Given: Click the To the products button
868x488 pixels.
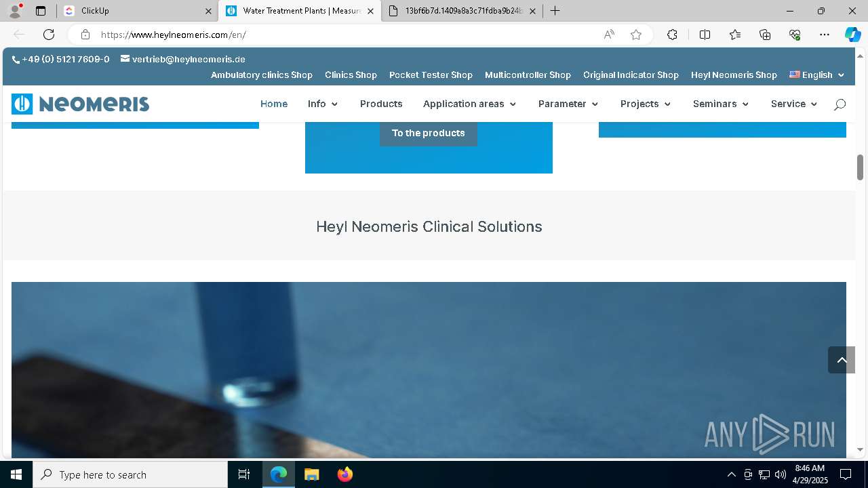Looking at the screenshot, I should click(429, 133).
